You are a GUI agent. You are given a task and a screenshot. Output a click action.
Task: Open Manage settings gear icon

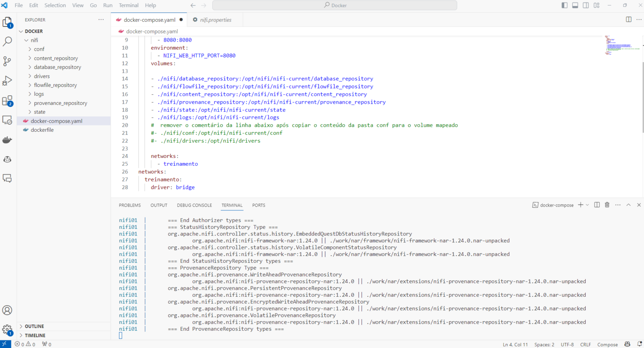coord(7,330)
